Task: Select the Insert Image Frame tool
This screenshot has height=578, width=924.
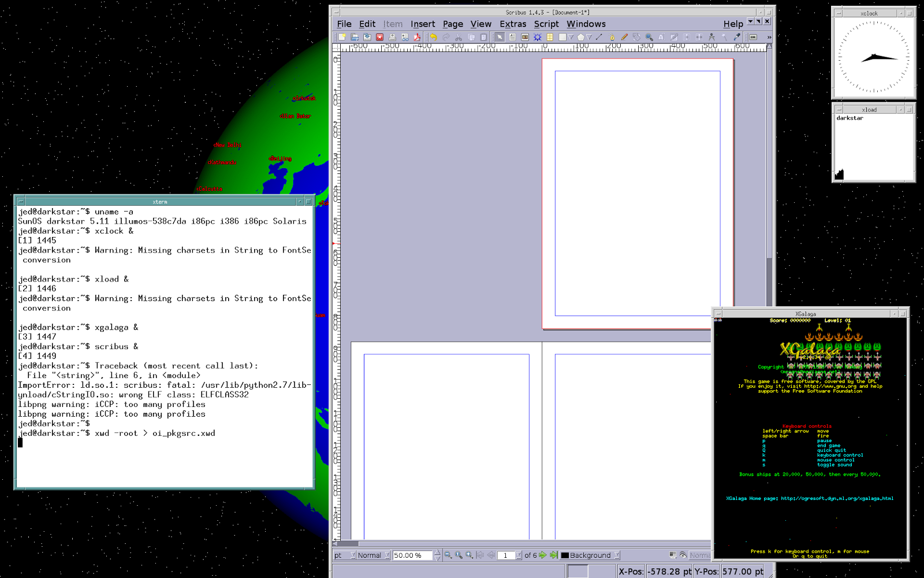Action: (x=525, y=37)
